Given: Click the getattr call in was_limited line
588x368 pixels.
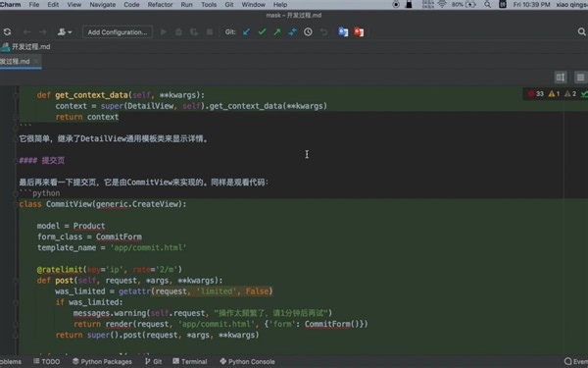Looking at the screenshot, I should [x=134, y=291].
